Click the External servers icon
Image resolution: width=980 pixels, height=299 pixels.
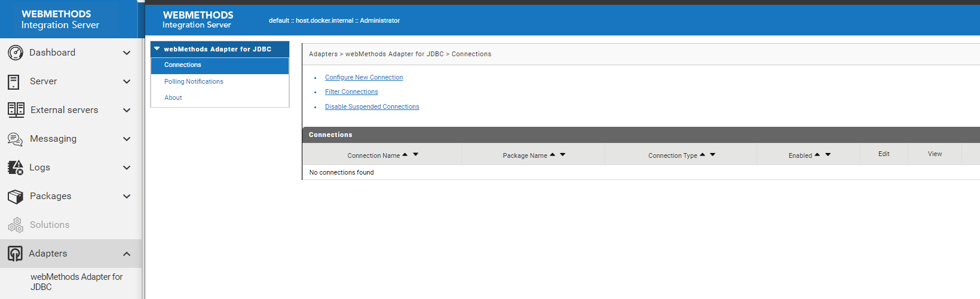[16, 110]
